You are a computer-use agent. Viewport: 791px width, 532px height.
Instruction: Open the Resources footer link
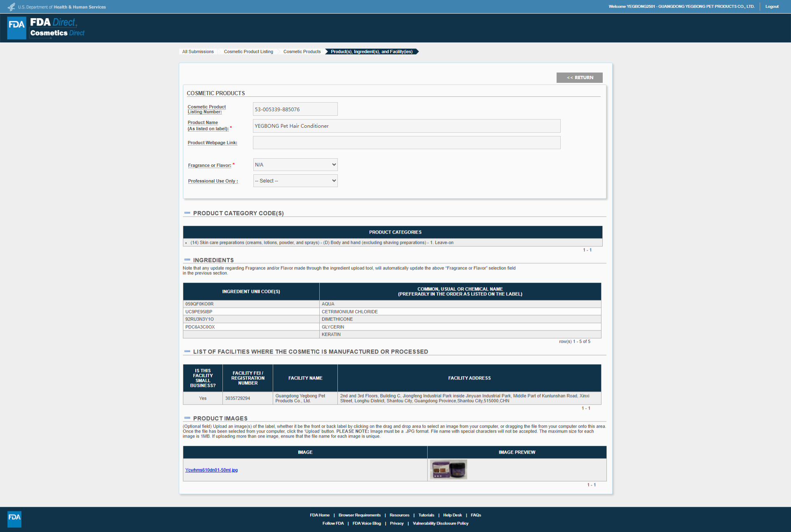[x=400, y=515]
